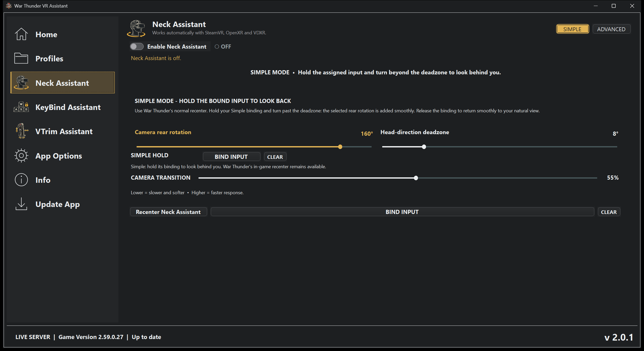
Task: Maximize the application window
Action: point(614,6)
